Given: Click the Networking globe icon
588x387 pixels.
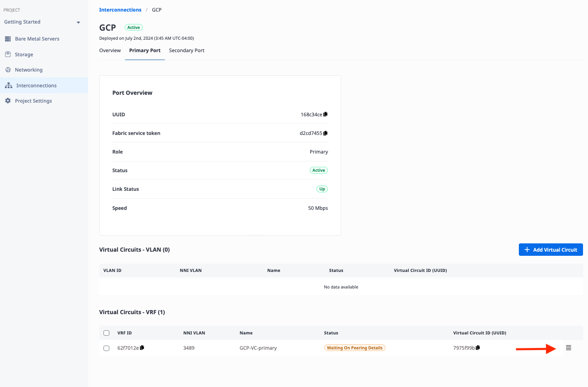Looking at the screenshot, I should point(8,70).
